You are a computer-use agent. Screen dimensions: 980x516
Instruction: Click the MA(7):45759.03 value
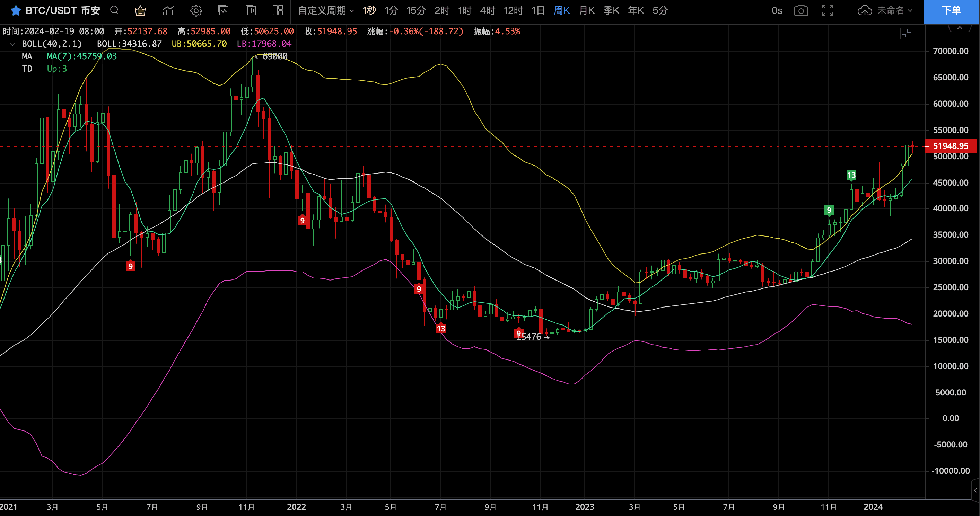pyautogui.click(x=82, y=56)
